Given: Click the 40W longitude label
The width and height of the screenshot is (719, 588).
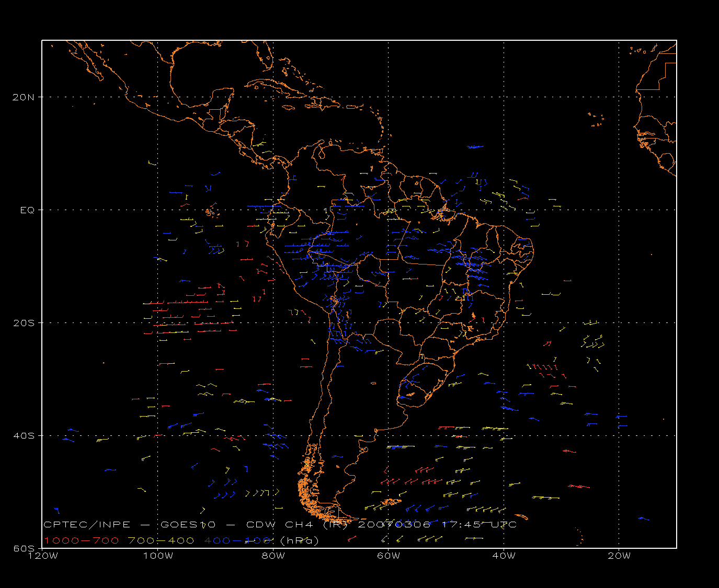Looking at the screenshot, I should 504,556.
